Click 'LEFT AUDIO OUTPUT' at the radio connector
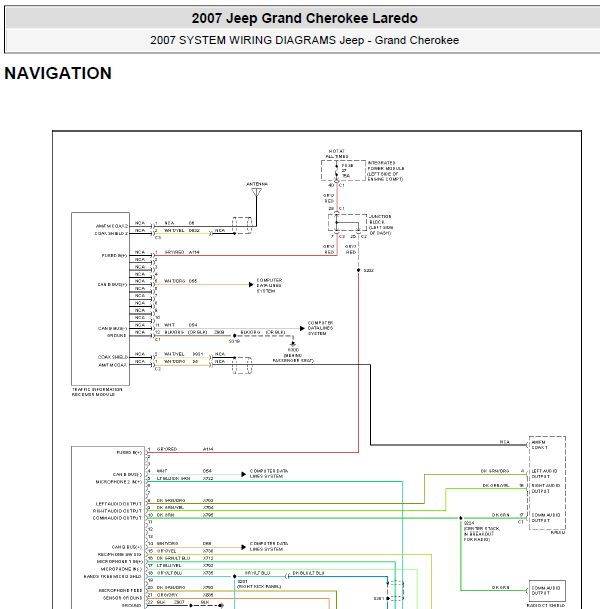This screenshot has height=609, width=600. 544,473
